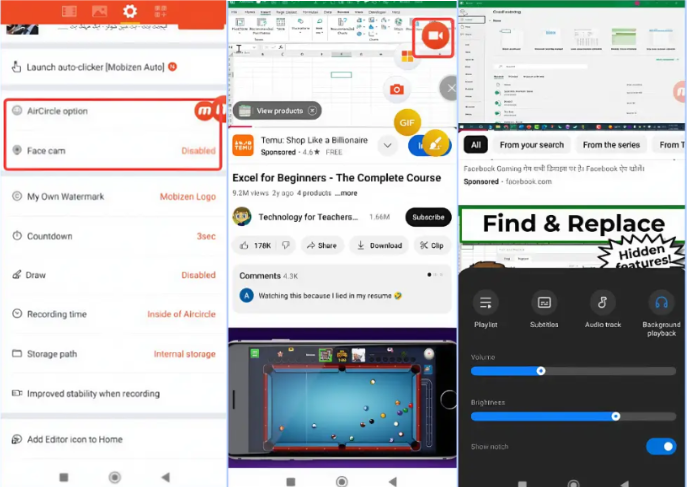
Task: Open the Comments 4.3K section
Action: [342, 287]
